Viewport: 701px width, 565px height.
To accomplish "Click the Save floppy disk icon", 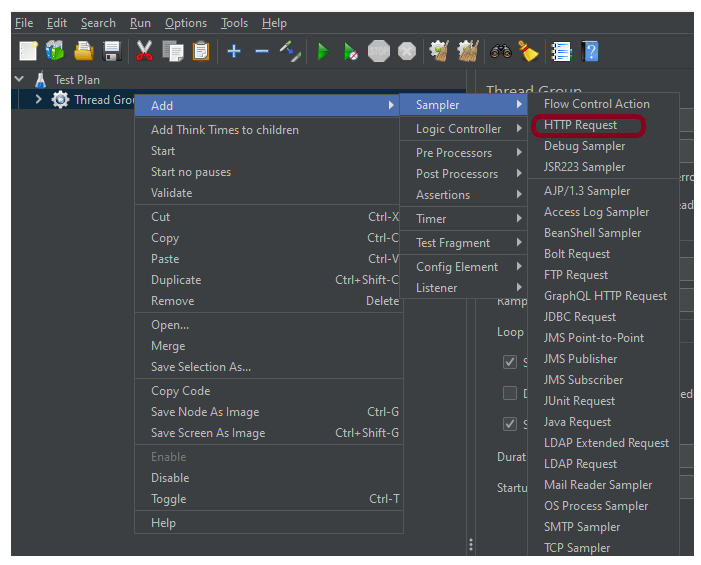I will coord(112,51).
